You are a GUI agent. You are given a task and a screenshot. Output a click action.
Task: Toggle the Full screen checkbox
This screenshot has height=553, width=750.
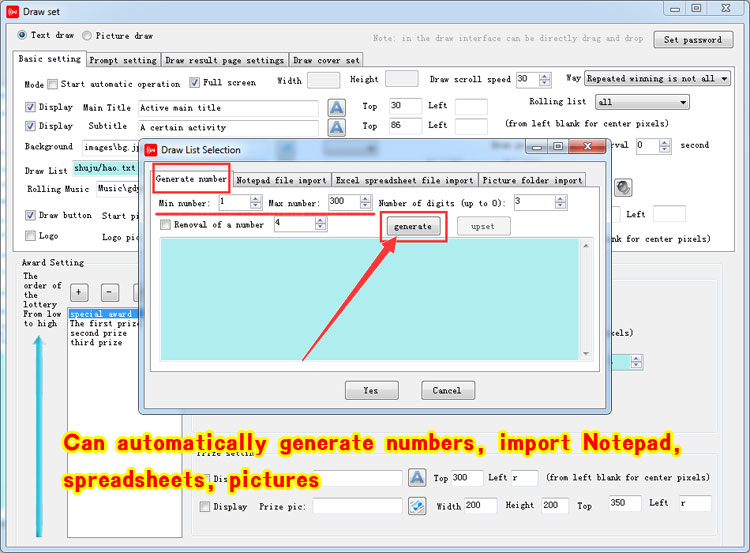(195, 83)
